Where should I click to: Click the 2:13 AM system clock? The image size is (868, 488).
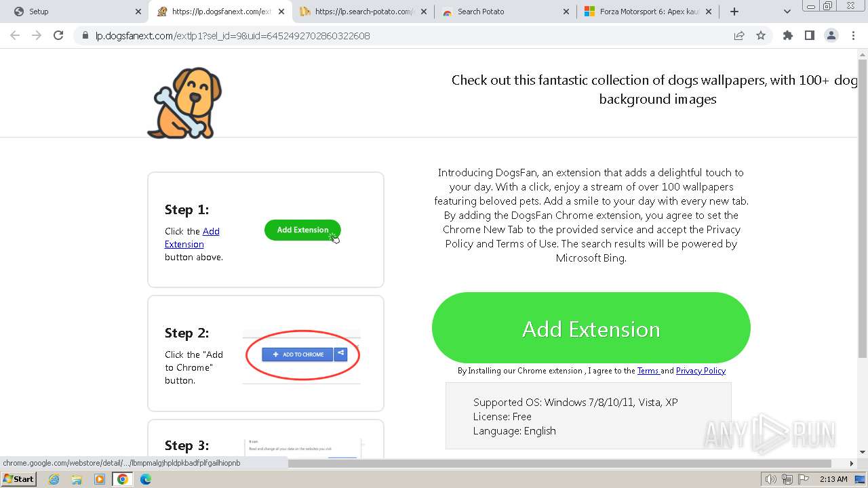point(833,479)
